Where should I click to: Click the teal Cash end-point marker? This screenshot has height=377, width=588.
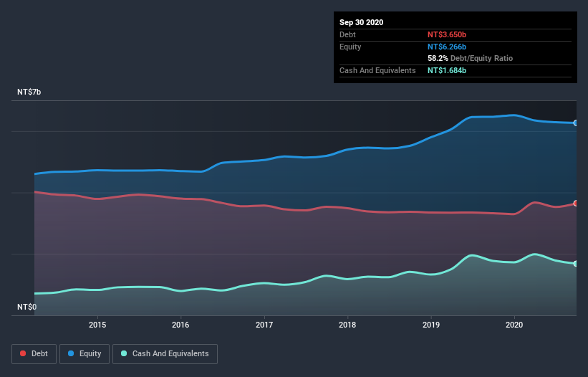pos(576,264)
